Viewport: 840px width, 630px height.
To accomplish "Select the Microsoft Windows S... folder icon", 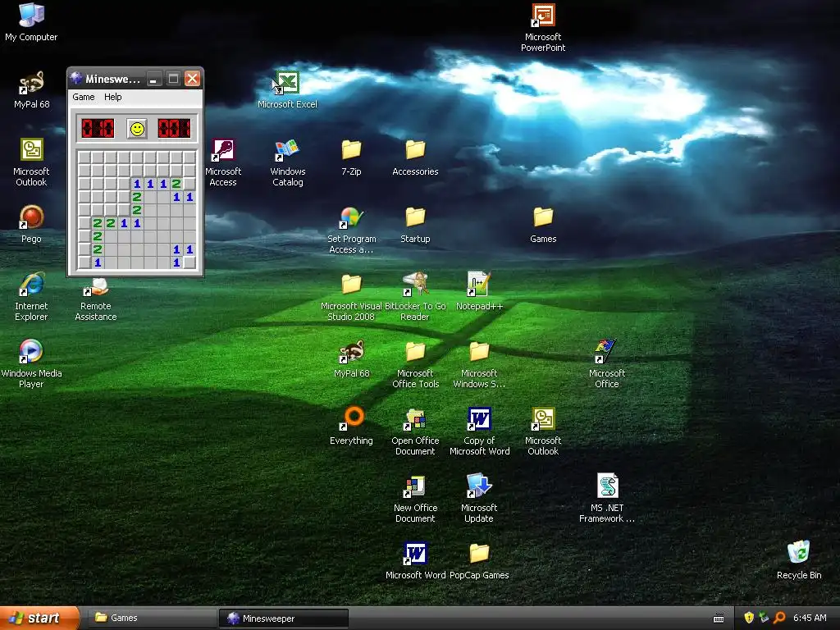I will coord(479,364).
